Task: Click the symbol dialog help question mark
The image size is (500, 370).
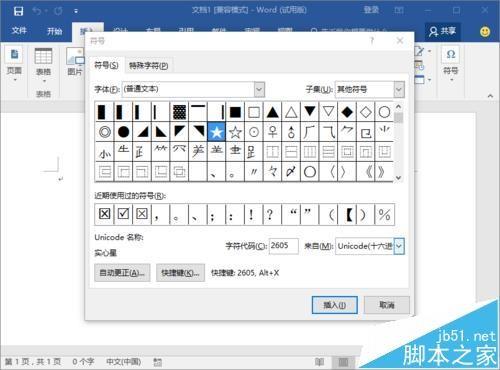Action: point(372,41)
